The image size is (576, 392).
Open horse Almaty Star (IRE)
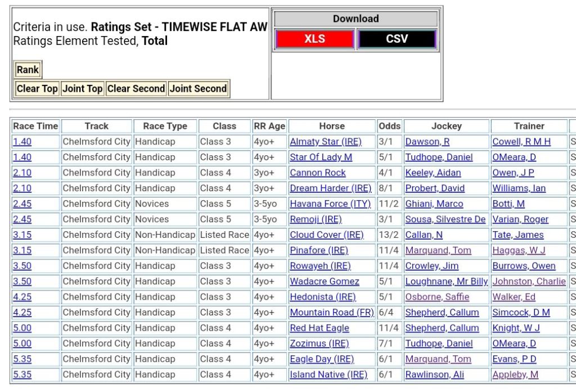tap(325, 142)
